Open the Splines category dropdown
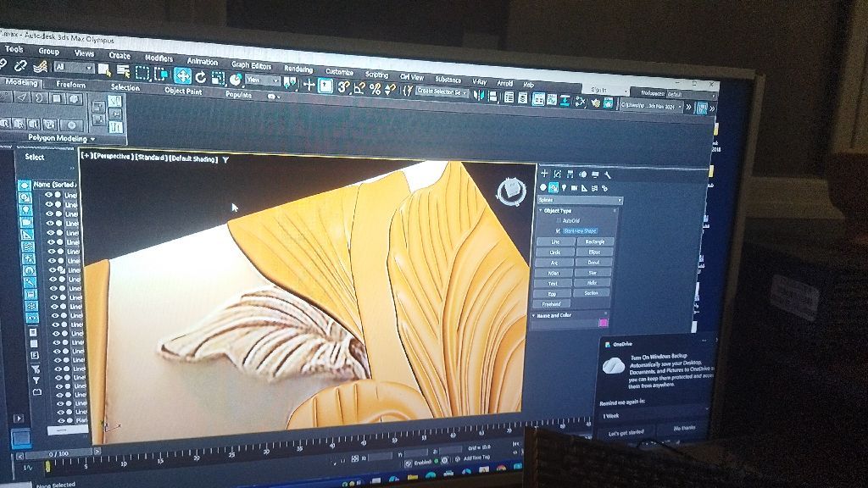 click(x=580, y=200)
